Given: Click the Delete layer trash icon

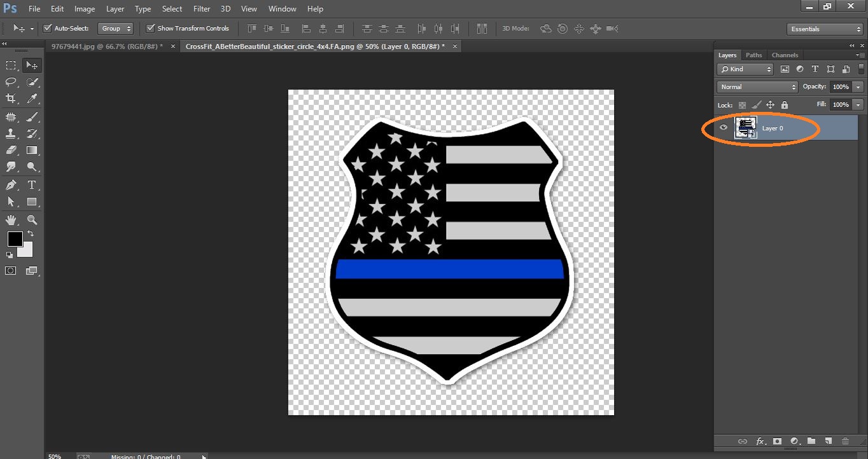Looking at the screenshot, I should [845, 441].
